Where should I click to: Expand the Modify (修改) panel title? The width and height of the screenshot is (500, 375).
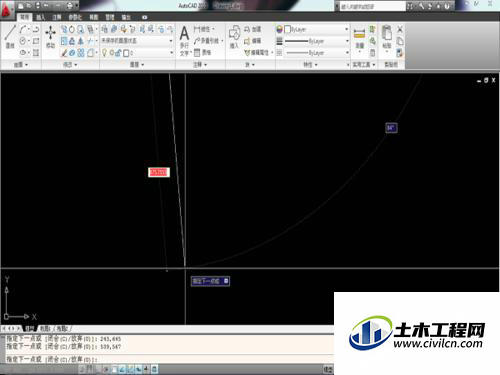tap(70, 65)
